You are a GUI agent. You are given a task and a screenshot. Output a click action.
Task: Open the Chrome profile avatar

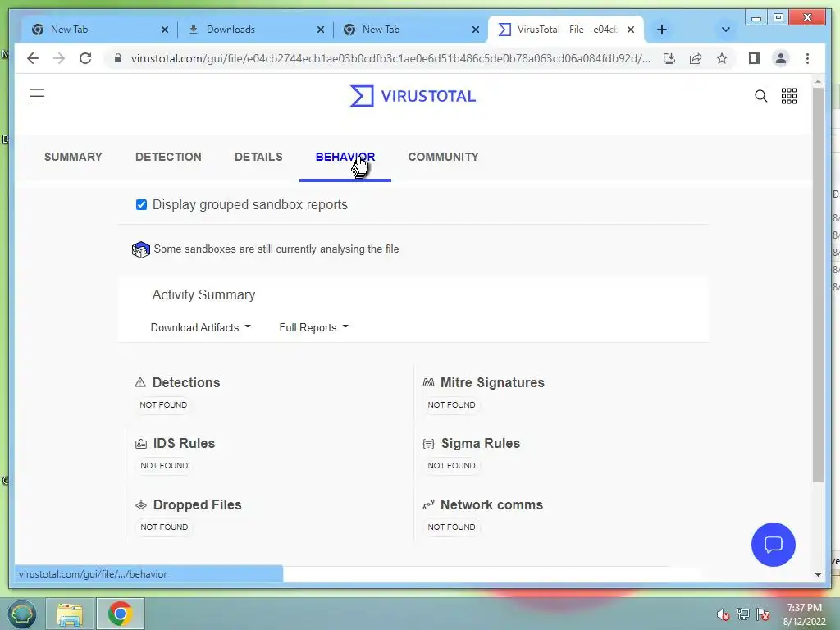coord(781,58)
